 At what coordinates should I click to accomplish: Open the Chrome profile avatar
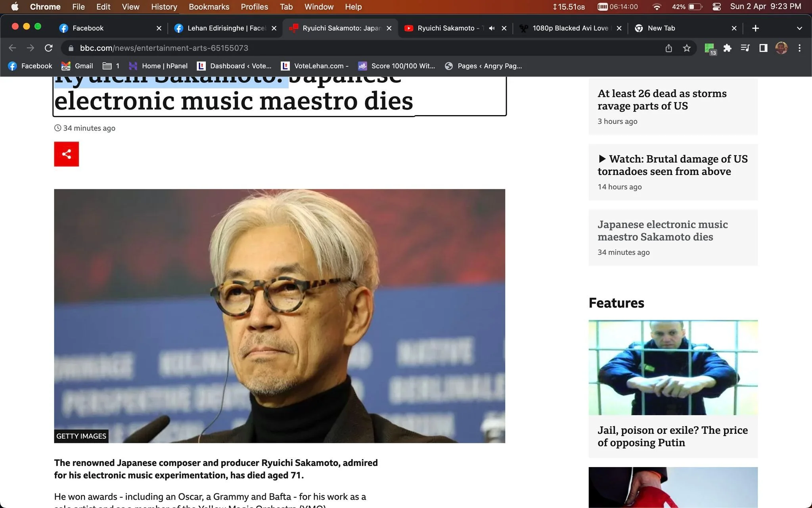click(x=781, y=48)
